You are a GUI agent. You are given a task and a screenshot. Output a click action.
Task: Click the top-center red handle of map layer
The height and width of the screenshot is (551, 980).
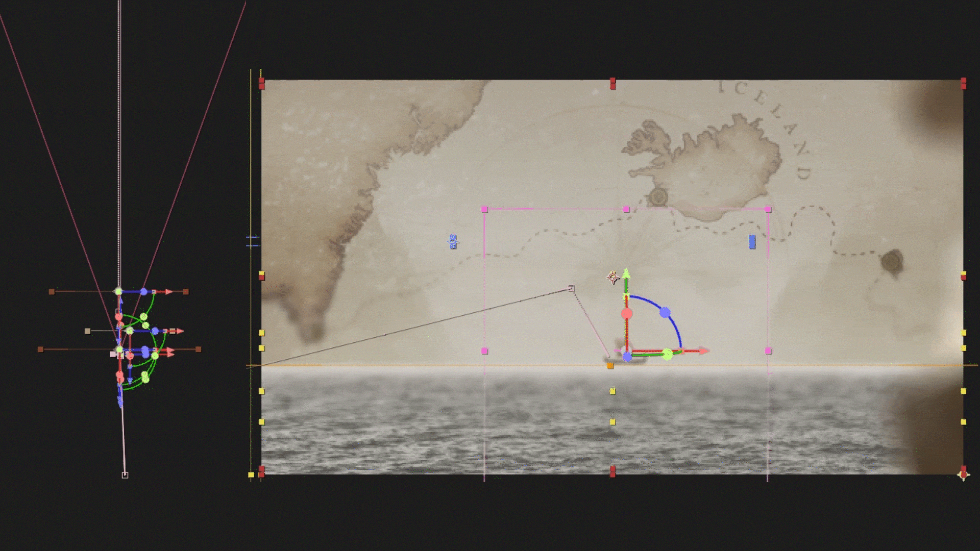click(x=612, y=83)
